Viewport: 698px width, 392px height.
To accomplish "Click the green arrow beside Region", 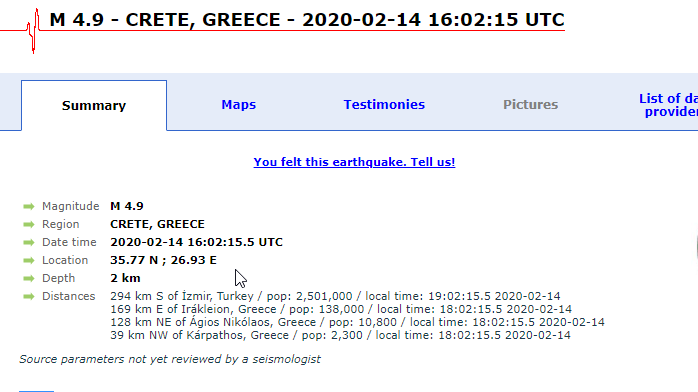I will pyautogui.click(x=29, y=224).
